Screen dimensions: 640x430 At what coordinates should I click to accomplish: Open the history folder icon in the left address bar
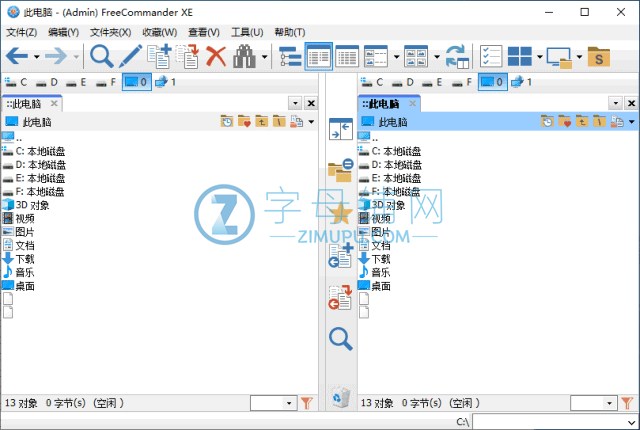(227, 122)
